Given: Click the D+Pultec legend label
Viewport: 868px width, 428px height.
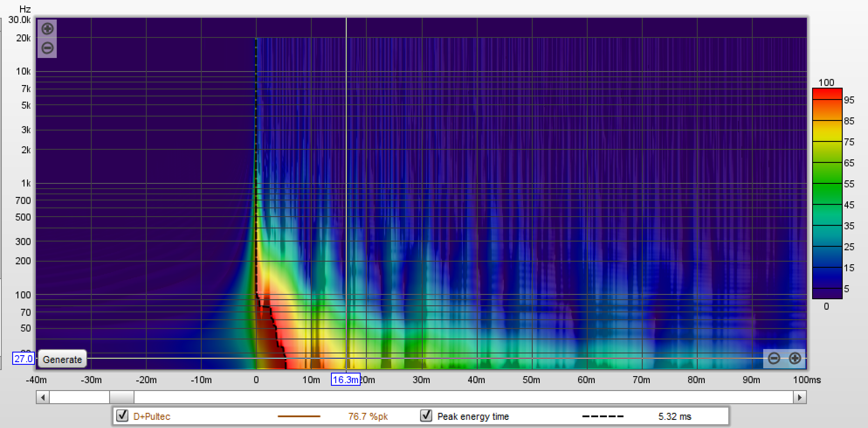Looking at the screenshot, I should tap(152, 416).
